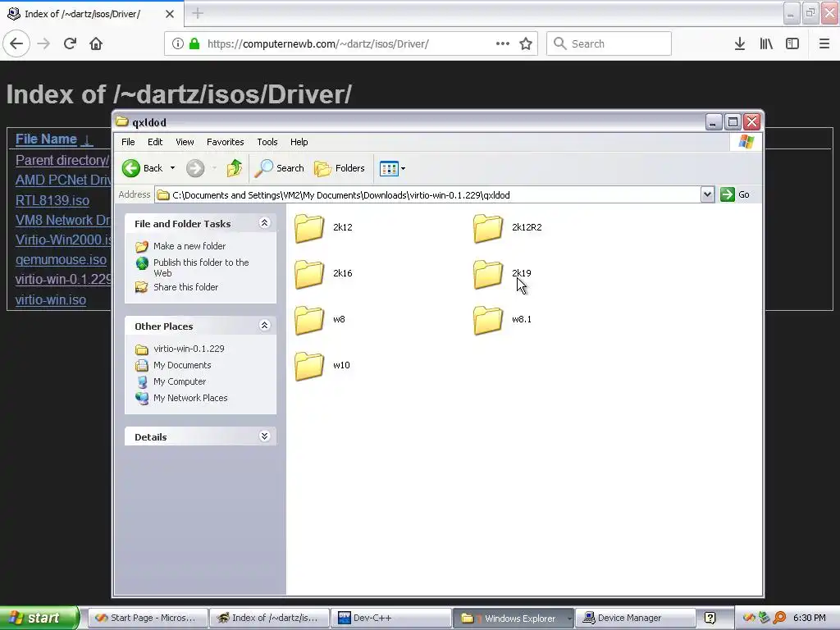Open My Network Places link
Image resolution: width=840 pixels, height=630 pixels.
pos(190,398)
